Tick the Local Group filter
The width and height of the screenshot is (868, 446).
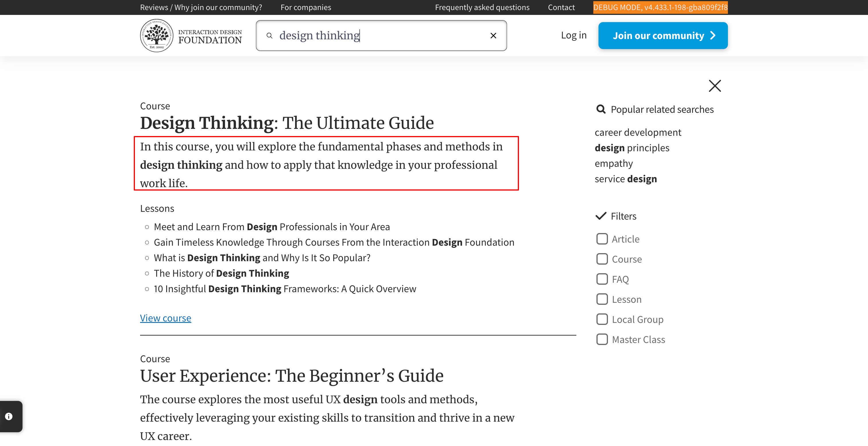[x=602, y=319]
